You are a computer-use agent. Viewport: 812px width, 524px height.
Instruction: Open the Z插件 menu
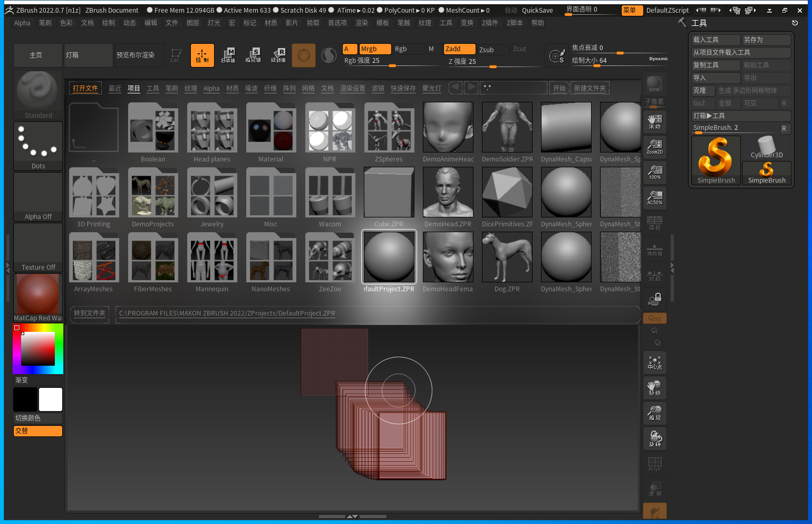490,23
